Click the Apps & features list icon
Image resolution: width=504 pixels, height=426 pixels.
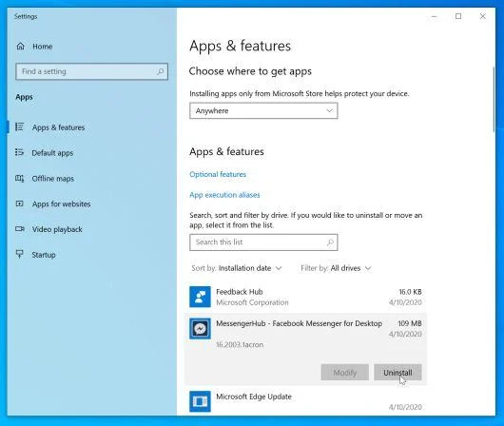coord(20,127)
